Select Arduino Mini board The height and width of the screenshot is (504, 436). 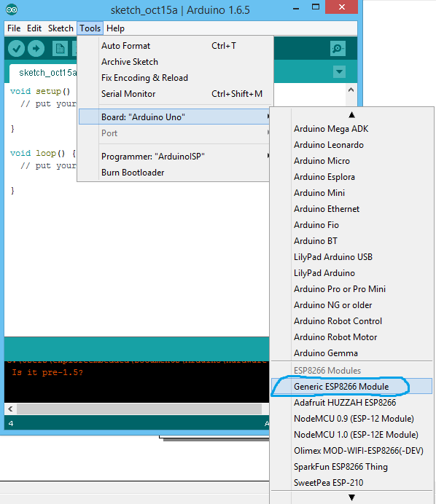point(351,193)
